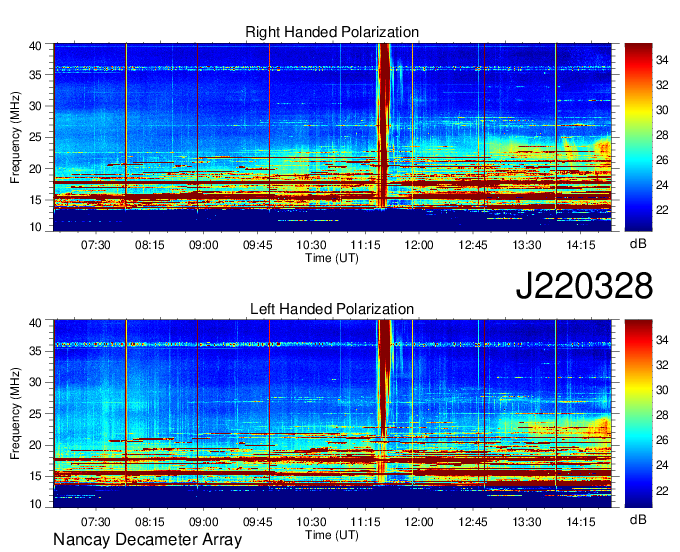
Task: Click the 22 dB value on the lower colorbar
Action: 662,491
